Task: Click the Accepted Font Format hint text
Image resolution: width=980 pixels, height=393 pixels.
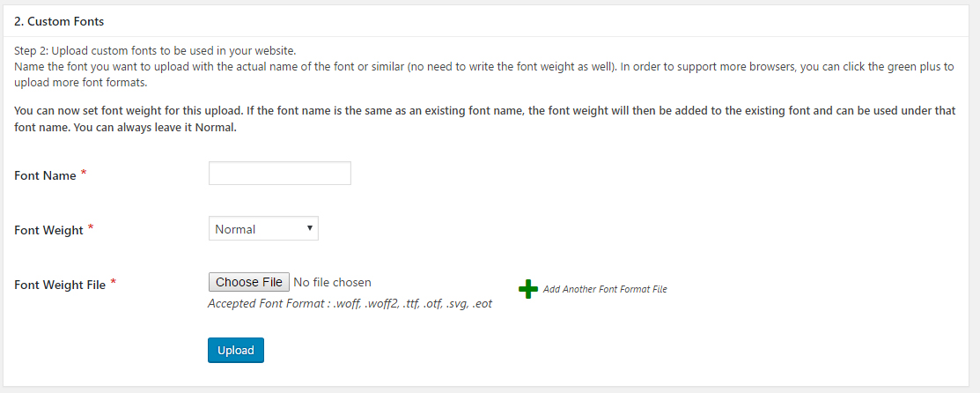Action: (350, 304)
